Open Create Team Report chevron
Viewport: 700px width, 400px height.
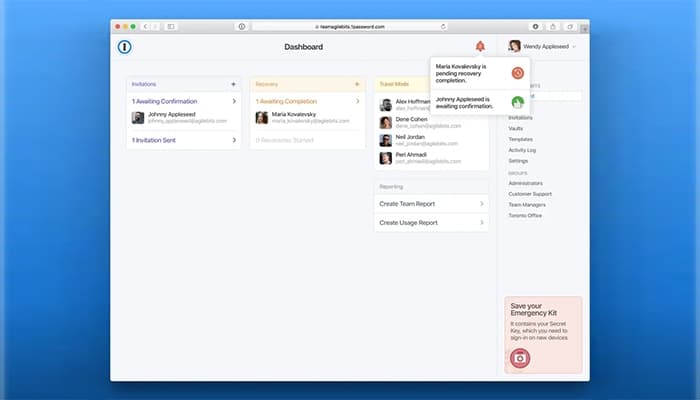tap(482, 204)
